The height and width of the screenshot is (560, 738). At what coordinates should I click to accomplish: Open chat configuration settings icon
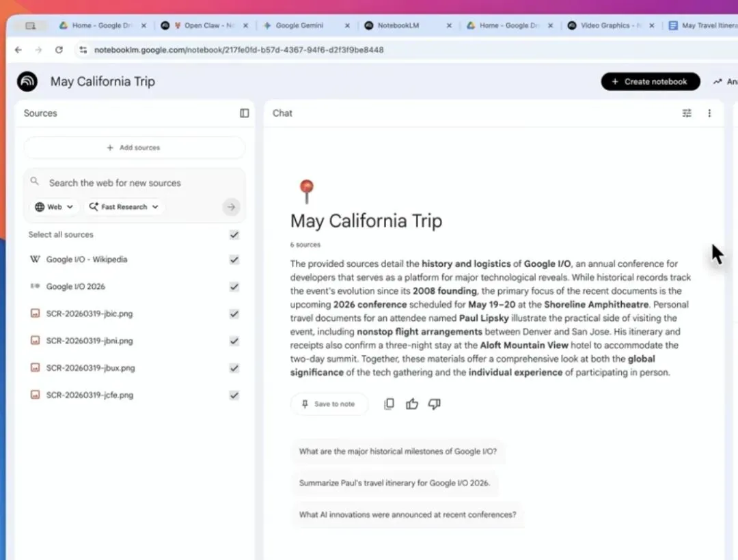pos(687,113)
